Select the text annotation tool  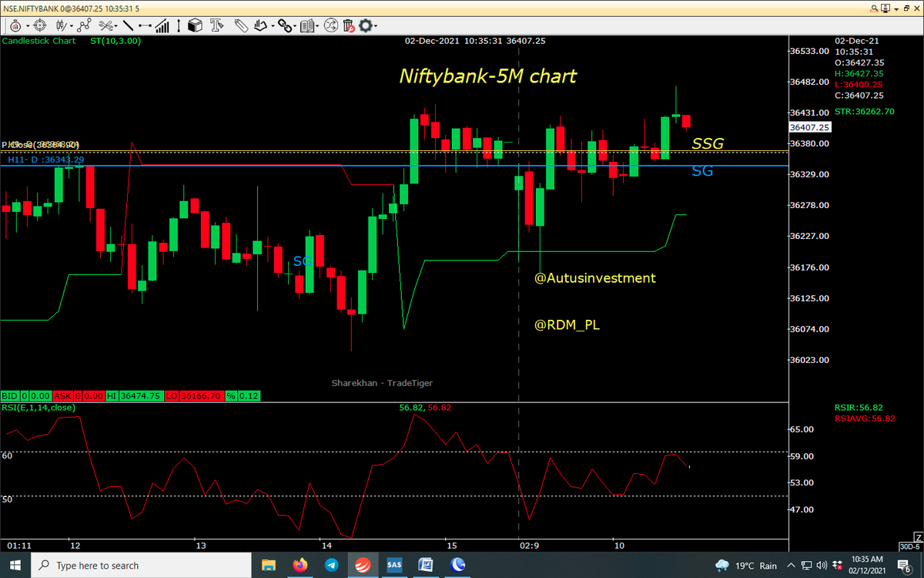click(x=216, y=25)
